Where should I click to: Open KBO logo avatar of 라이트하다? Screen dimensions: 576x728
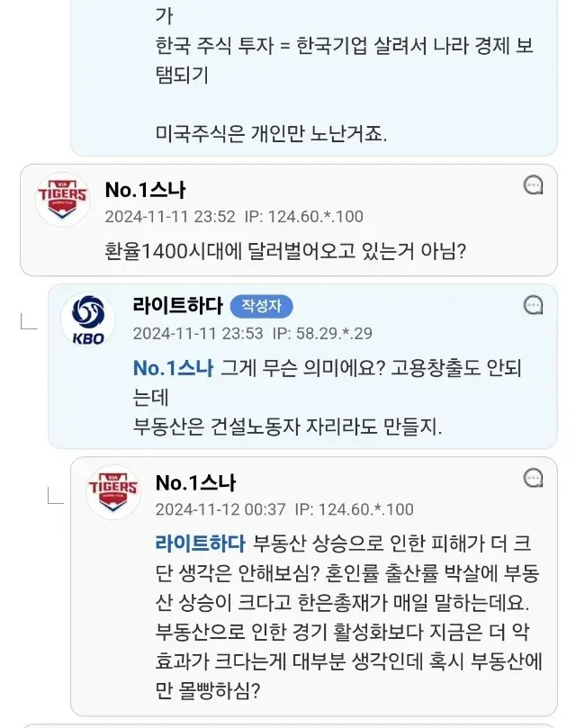point(88,319)
